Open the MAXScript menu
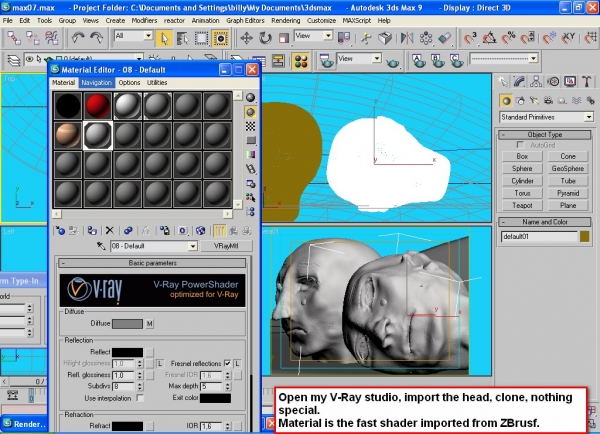Screen dimensions: 600x434 [x=357, y=21]
